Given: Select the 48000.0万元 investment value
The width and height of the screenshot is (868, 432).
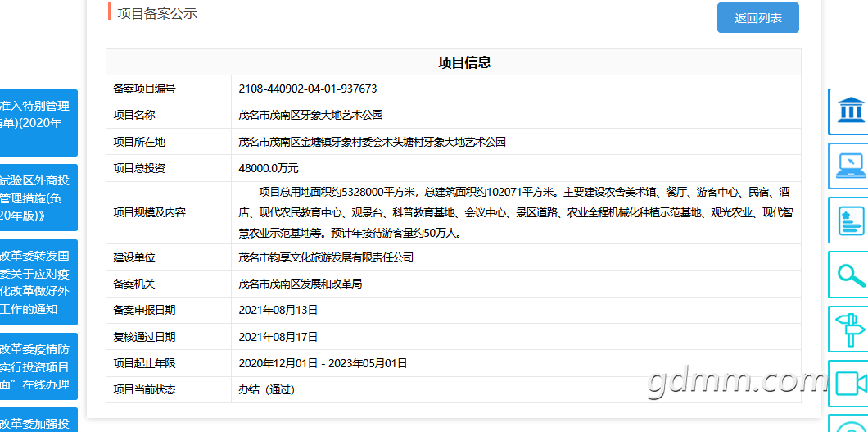Looking at the screenshot, I should [269, 168].
